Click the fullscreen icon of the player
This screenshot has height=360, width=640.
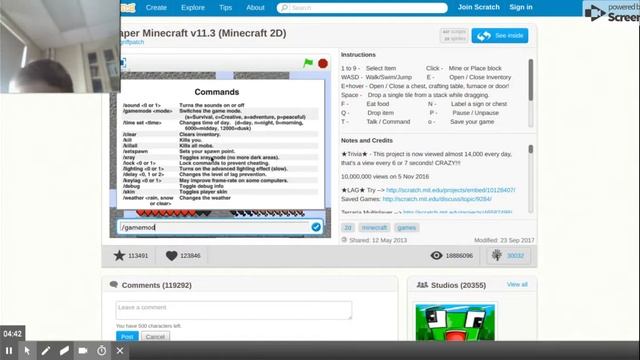pyautogui.click(x=122, y=63)
